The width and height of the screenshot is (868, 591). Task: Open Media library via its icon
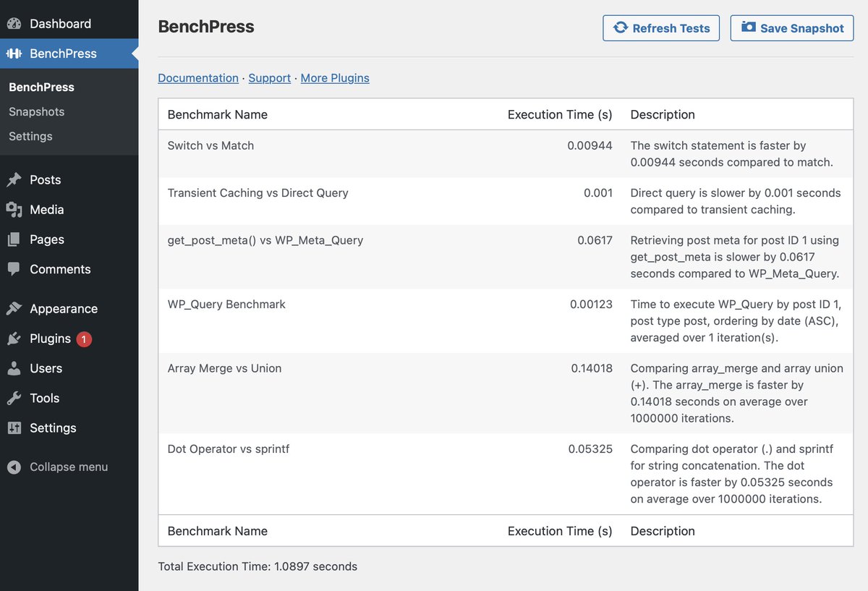pyautogui.click(x=14, y=210)
